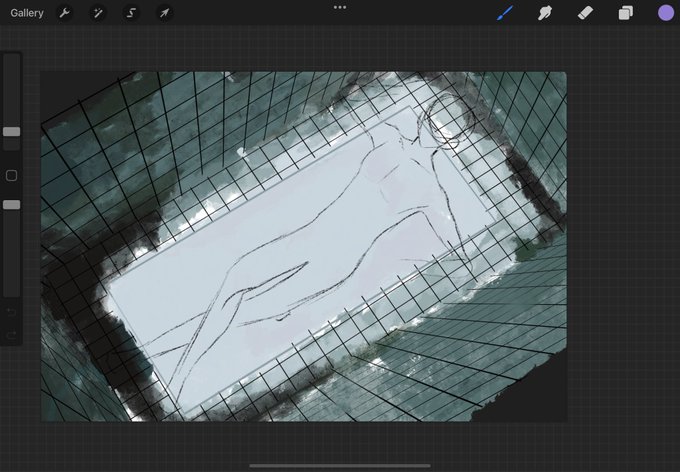Tap the square Modify button in sidebar
Screen dimensions: 680x472
[12, 176]
